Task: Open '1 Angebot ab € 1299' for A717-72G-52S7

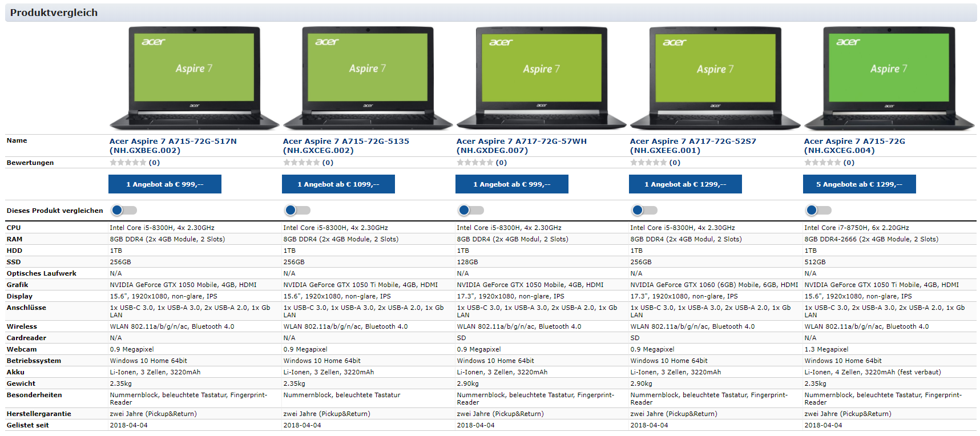Action: click(x=685, y=184)
